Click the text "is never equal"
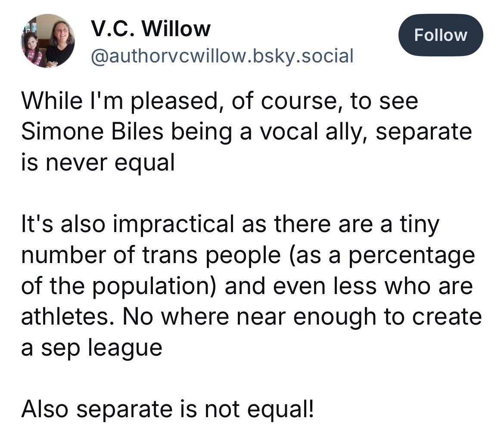The image size is (504, 440). [98, 163]
